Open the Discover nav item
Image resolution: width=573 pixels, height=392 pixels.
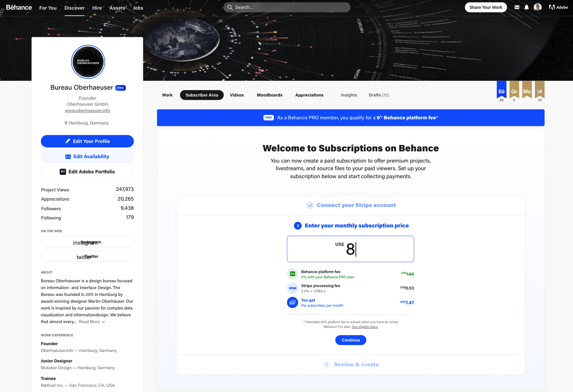pos(74,8)
